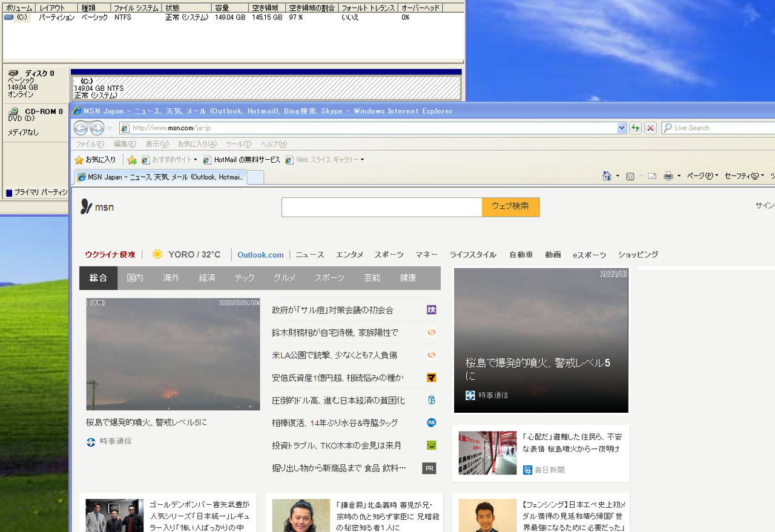
Task: Open マネー in the MSN navigation bar
Action: tap(426, 255)
